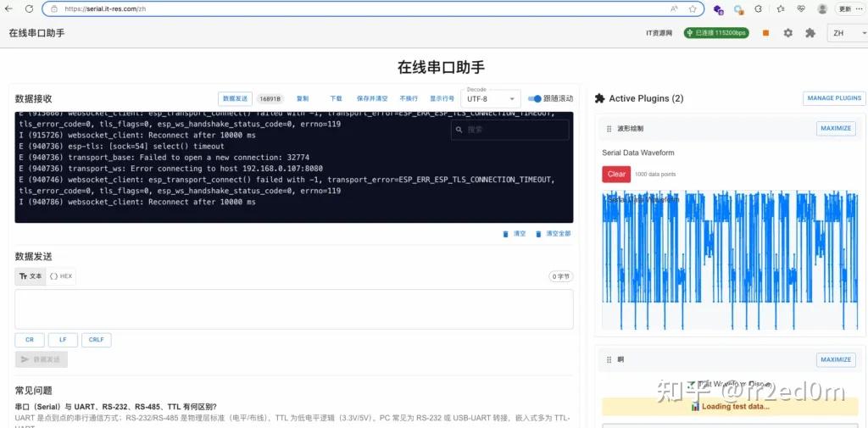Click the 清空 trash icon
This screenshot has width=868, height=428.
coord(505,234)
